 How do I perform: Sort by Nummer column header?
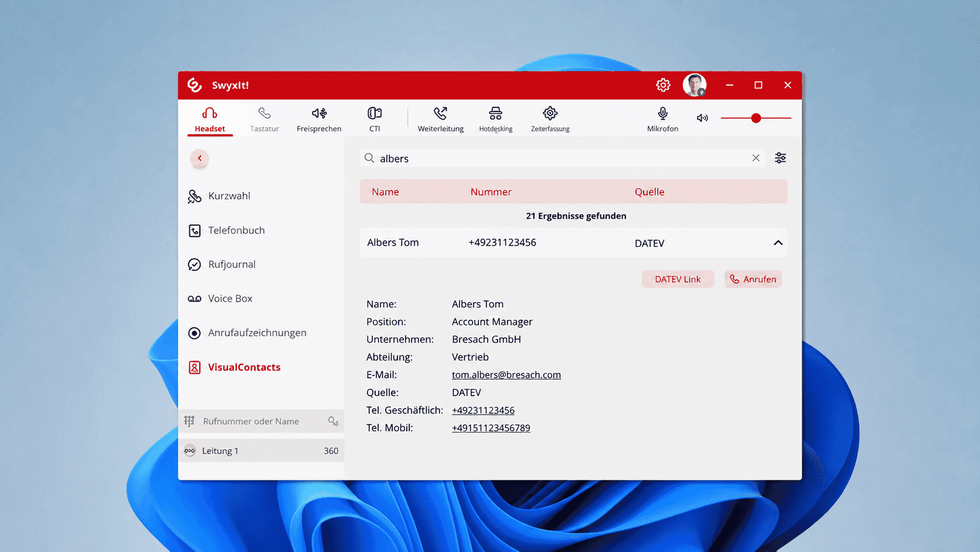click(x=491, y=192)
